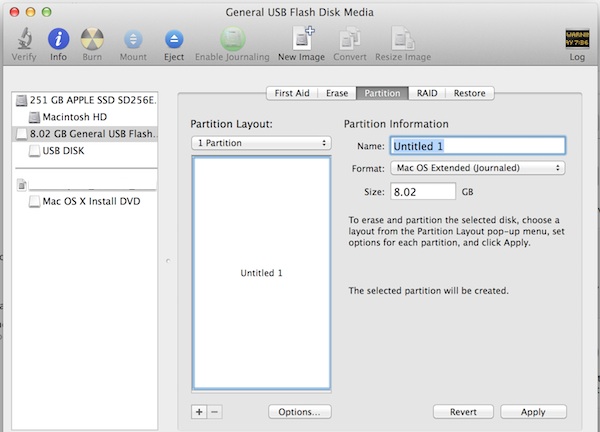Select the USB DISK volume

pyautogui.click(x=85, y=151)
